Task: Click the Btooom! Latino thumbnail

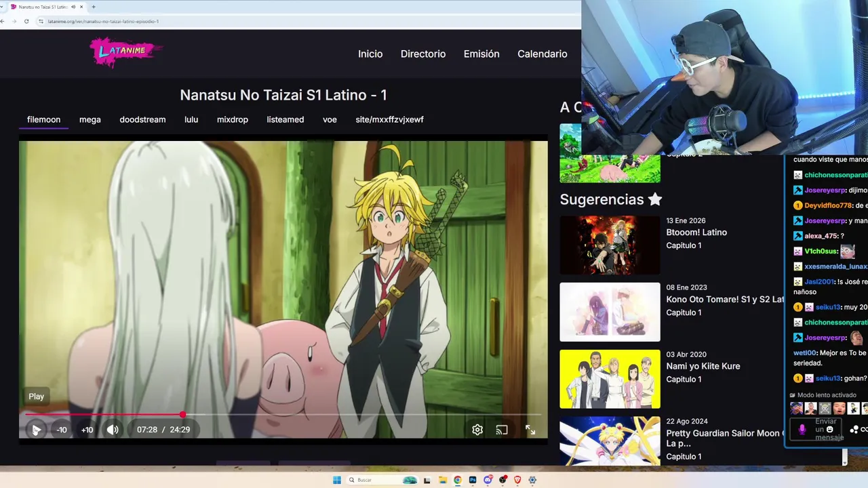Action: coord(610,245)
